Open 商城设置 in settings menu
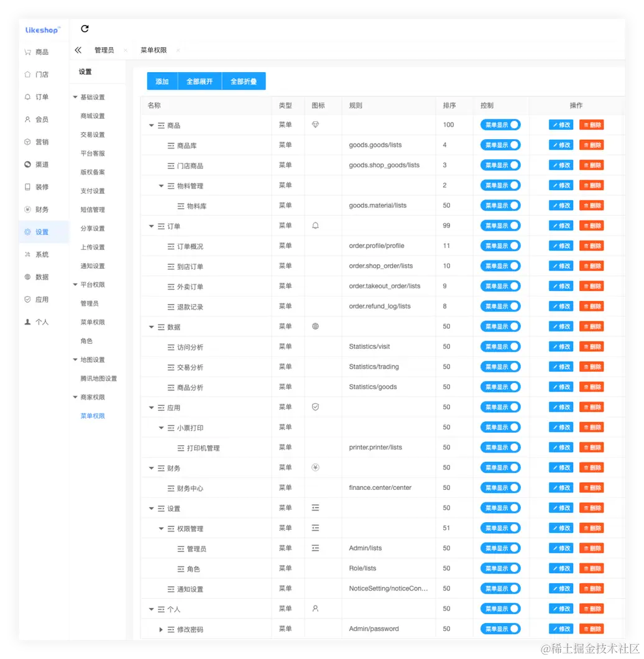Screen dimensions: 644x659 pos(93,116)
